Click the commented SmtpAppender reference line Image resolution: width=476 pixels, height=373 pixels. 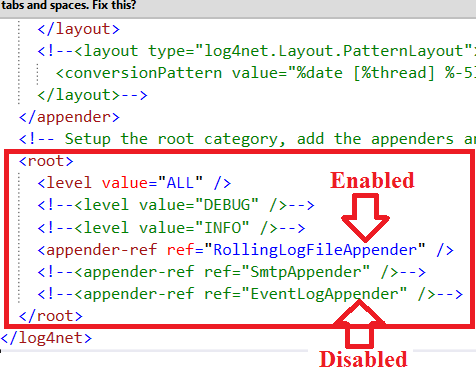click(231, 272)
